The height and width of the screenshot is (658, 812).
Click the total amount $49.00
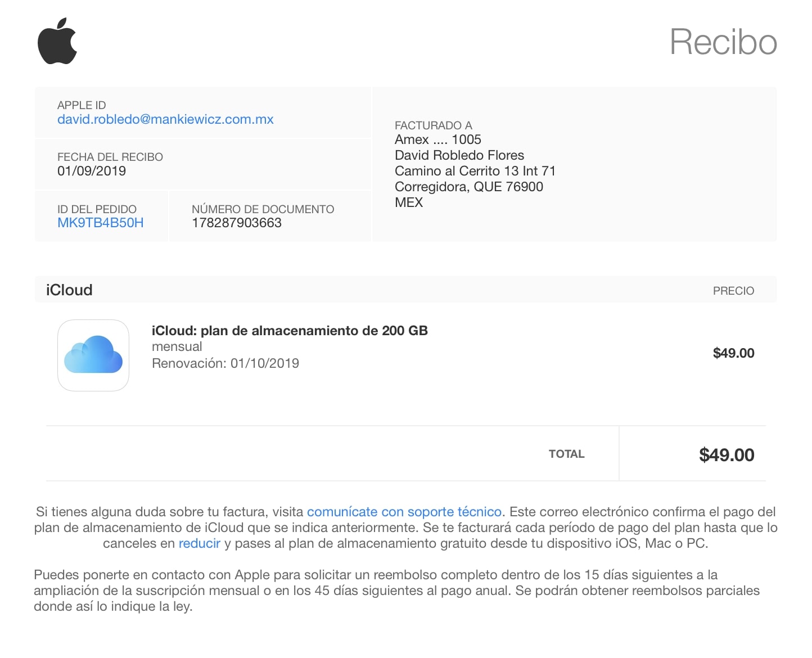coord(727,454)
